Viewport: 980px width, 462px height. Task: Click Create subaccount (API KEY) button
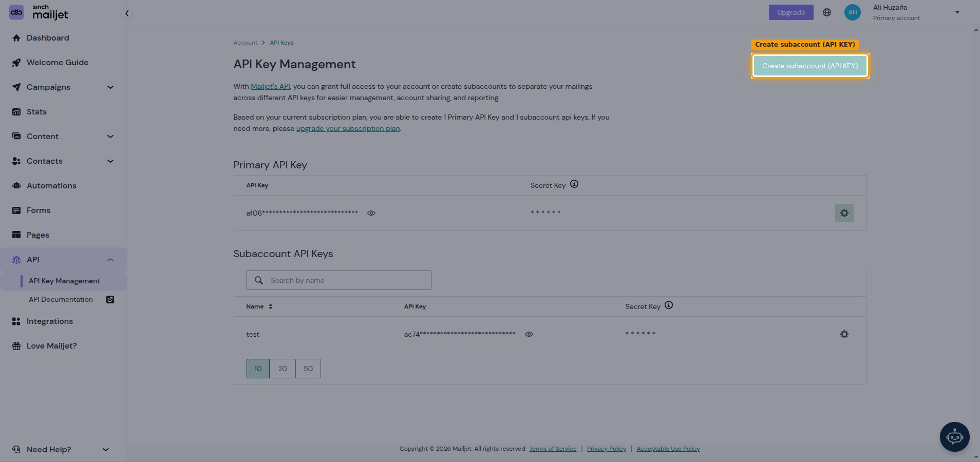[x=810, y=66]
